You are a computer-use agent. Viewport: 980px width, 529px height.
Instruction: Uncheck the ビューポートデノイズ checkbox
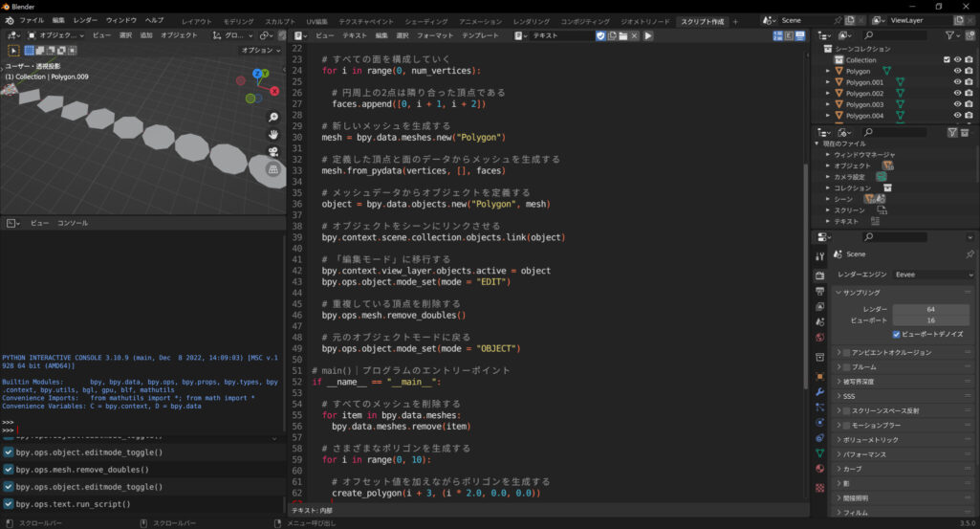pyautogui.click(x=896, y=335)
